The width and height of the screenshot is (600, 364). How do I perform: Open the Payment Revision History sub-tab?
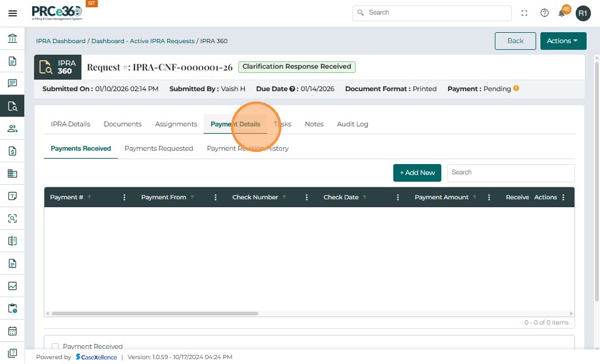(x=247, y=148)
